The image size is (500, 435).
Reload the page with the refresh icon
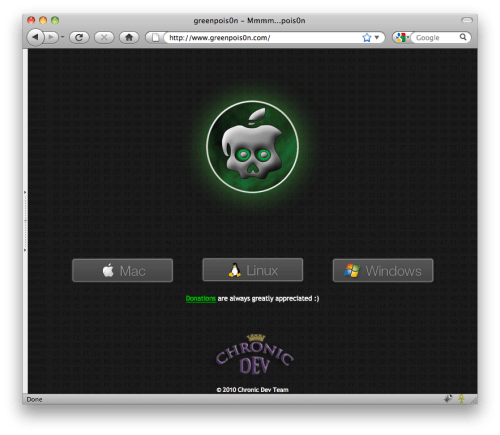point(79,37)
